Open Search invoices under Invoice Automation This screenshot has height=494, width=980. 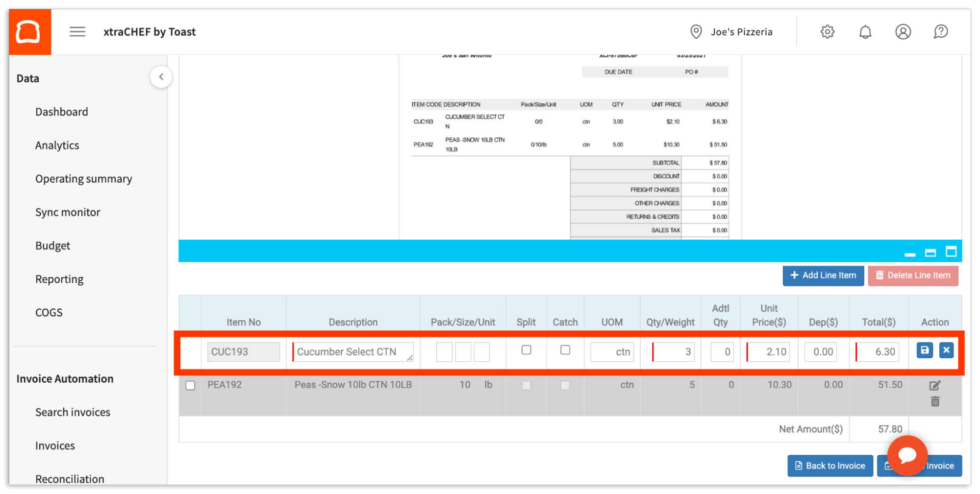click(x=73, y=412)
